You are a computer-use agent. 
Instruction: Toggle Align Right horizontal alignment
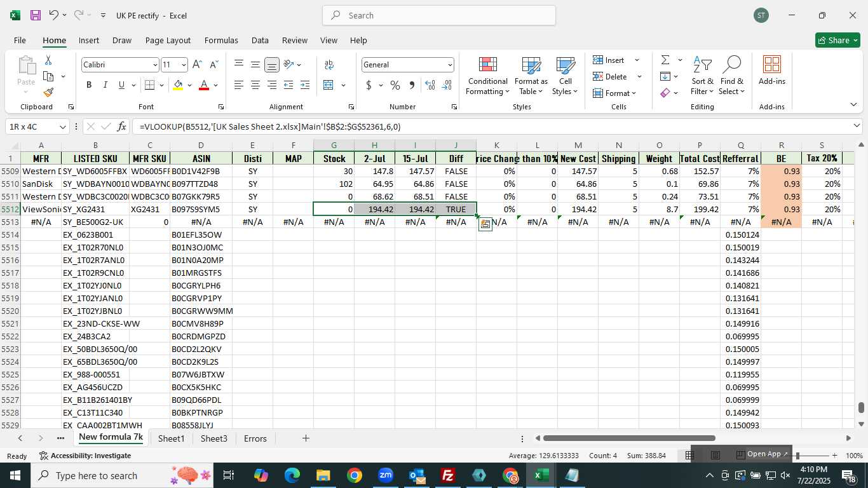pyautogui.click(x=272, y=85)
